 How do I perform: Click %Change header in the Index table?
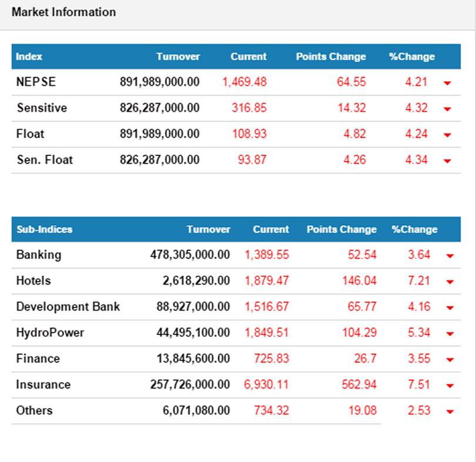click(412, 56)
